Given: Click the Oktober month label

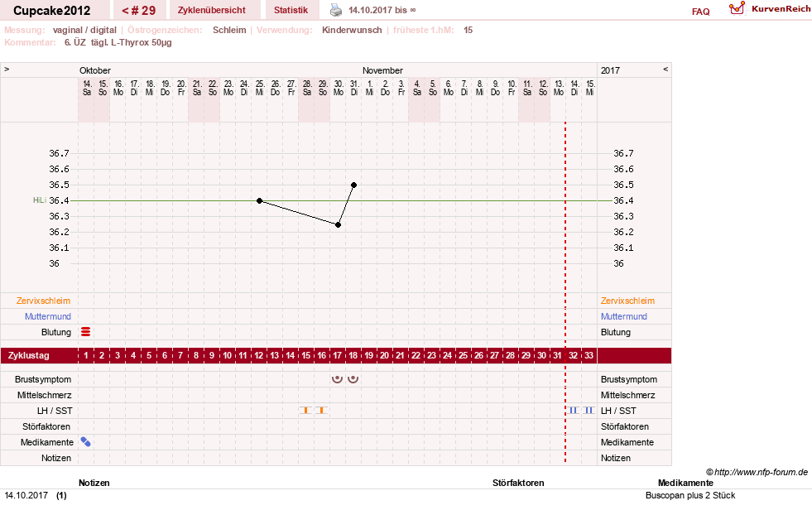Looking at the screenshot, I should (95, 70).
